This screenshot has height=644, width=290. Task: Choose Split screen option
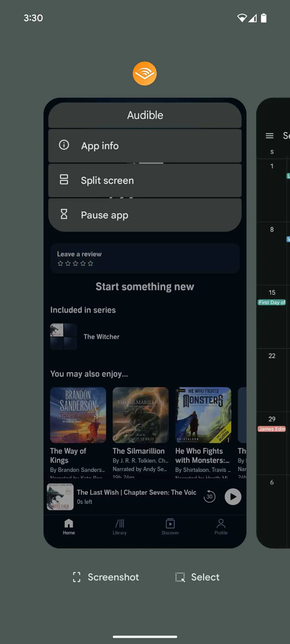[x=145, y=180]
